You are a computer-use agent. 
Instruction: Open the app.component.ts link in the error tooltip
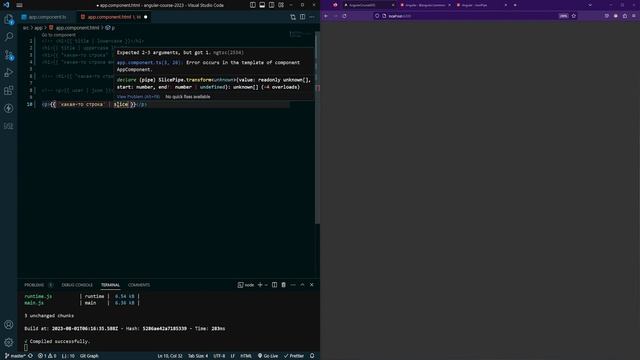click(x=149, y=62)
